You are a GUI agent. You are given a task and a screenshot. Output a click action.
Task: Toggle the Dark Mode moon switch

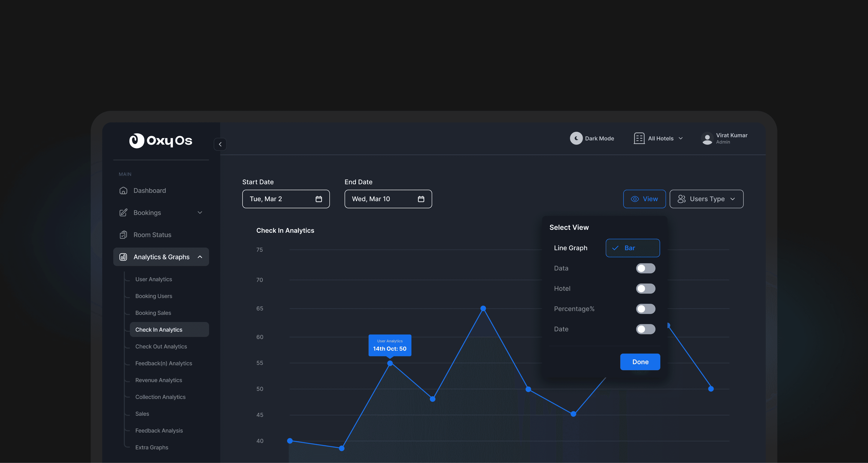576,138
